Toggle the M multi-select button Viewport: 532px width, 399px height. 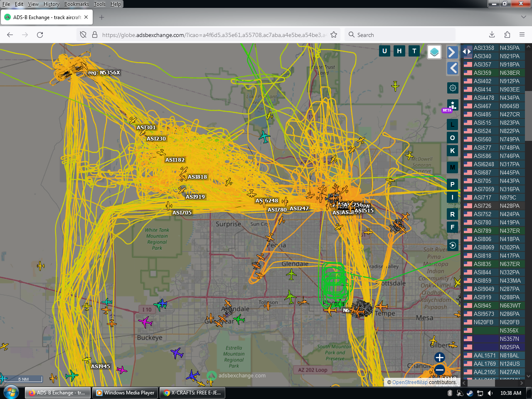[x=453, y=167]
